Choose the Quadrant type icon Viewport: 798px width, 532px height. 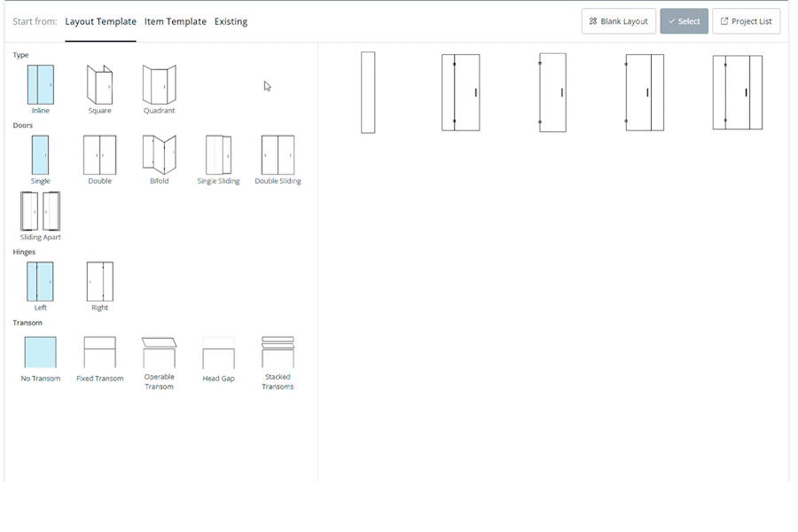pos(159,85)
